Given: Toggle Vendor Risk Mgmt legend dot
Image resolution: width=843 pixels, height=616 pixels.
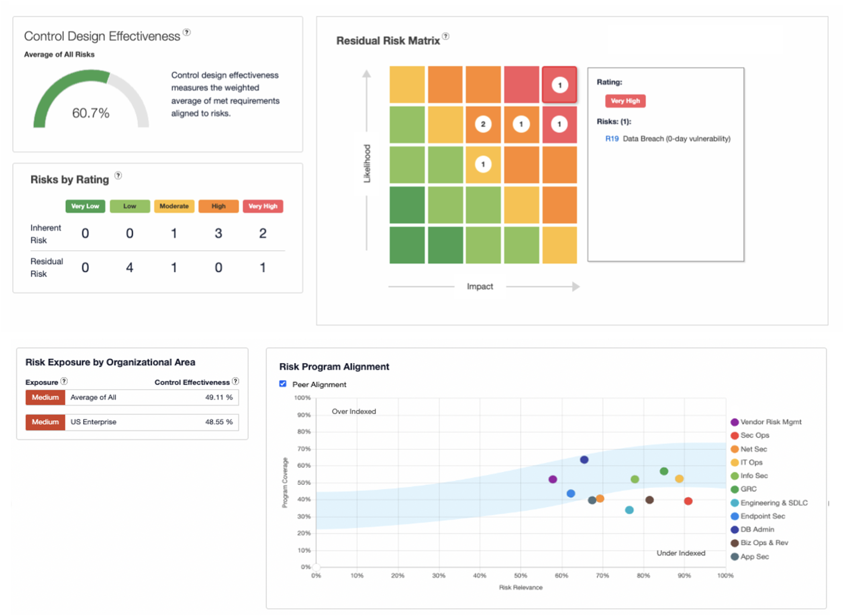Looking at the screenshot, I should tap(735, 422).
